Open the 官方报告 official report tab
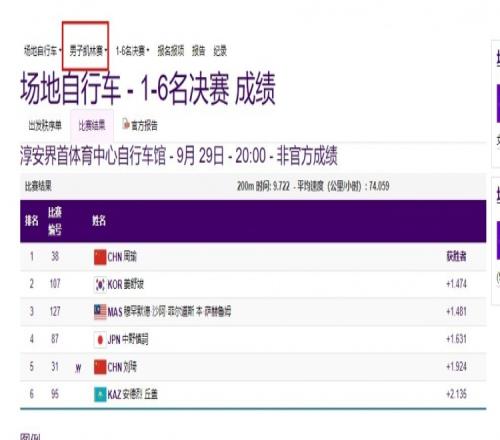 (140, 125)
